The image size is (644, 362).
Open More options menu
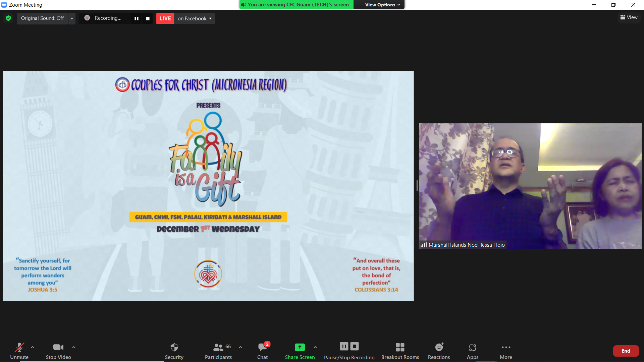coord(506,351)
